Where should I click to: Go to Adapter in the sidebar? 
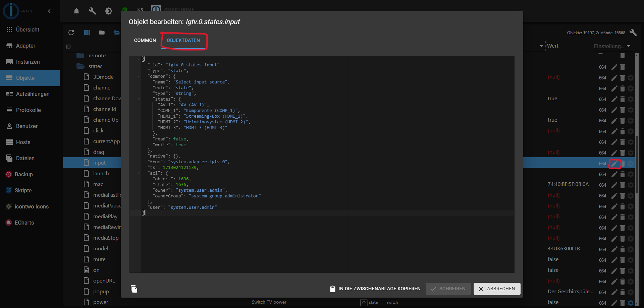[x=30, y=46]
